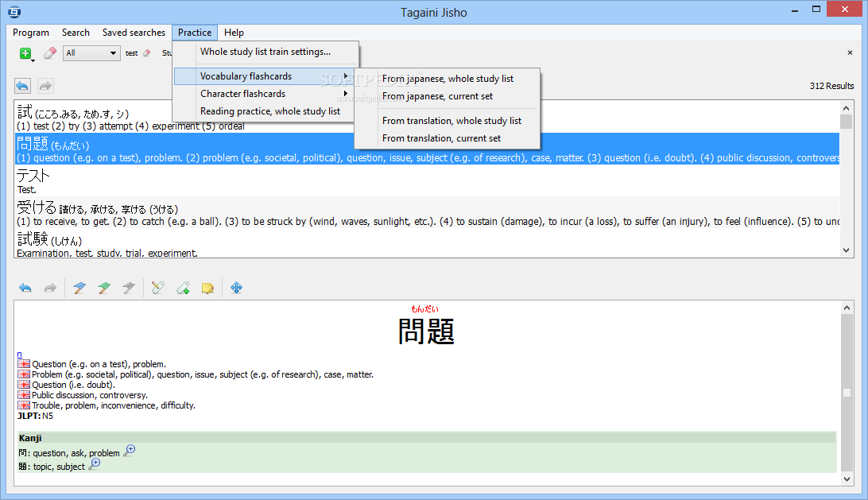Click the Kanji section header
Viewport: 868px width, 500px height.
pos(427,438)
